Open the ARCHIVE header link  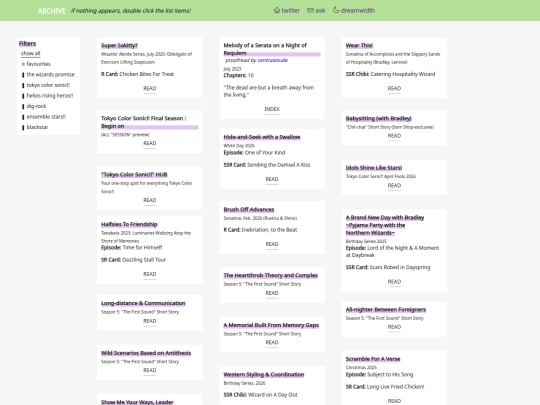(52, 11)
